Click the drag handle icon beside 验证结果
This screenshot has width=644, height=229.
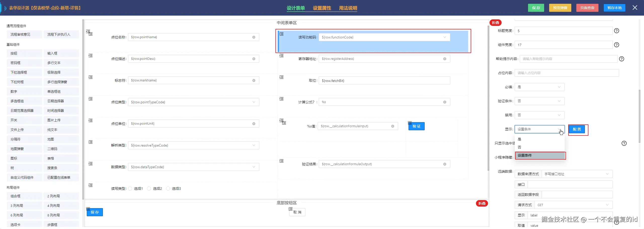tap(281, 161)
